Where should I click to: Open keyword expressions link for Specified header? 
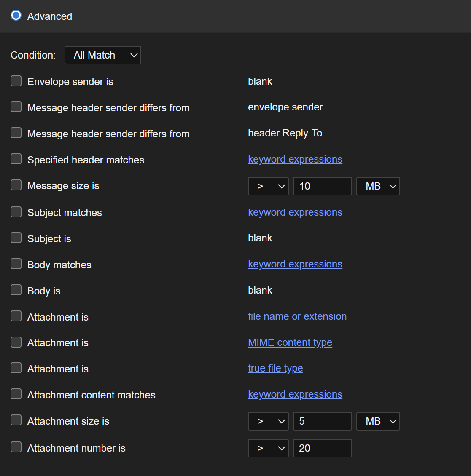295,159
